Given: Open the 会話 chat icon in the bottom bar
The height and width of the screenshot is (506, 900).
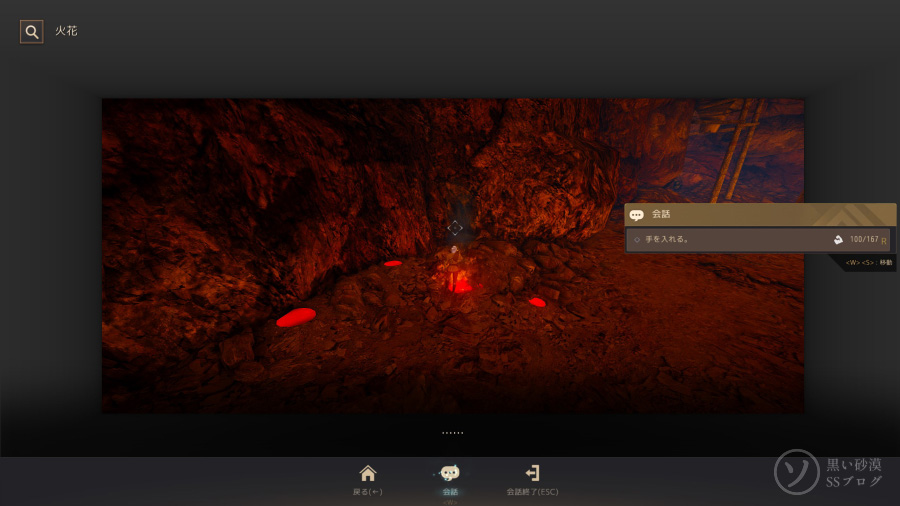Looking at the screenshot, I should point(449,473).
